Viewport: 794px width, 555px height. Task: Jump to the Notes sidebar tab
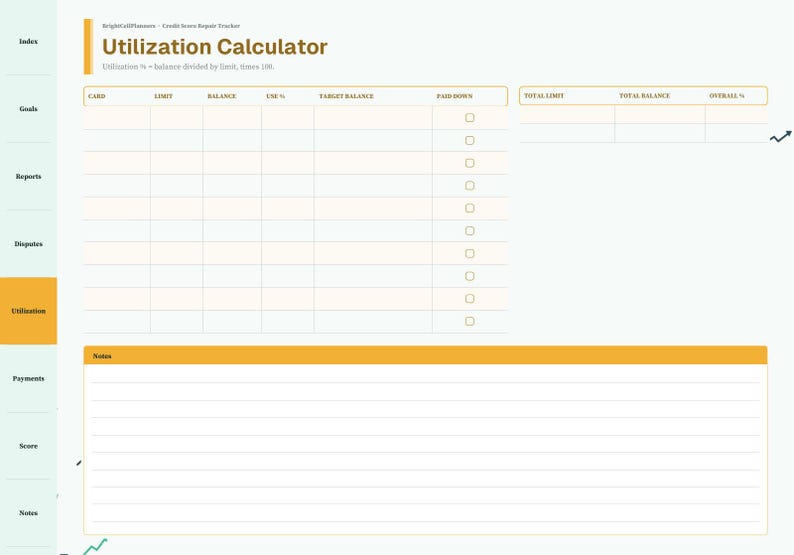coord(28,513)
